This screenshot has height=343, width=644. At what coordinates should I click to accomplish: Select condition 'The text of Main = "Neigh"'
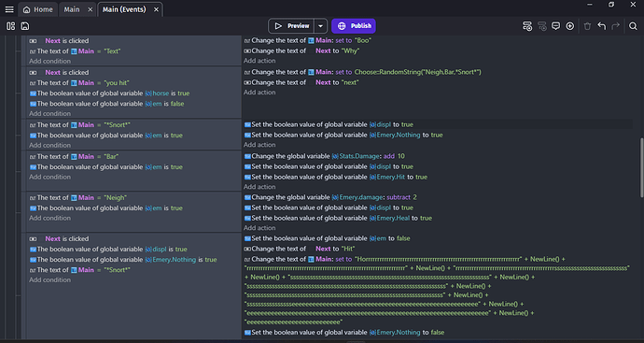[78, 197]
